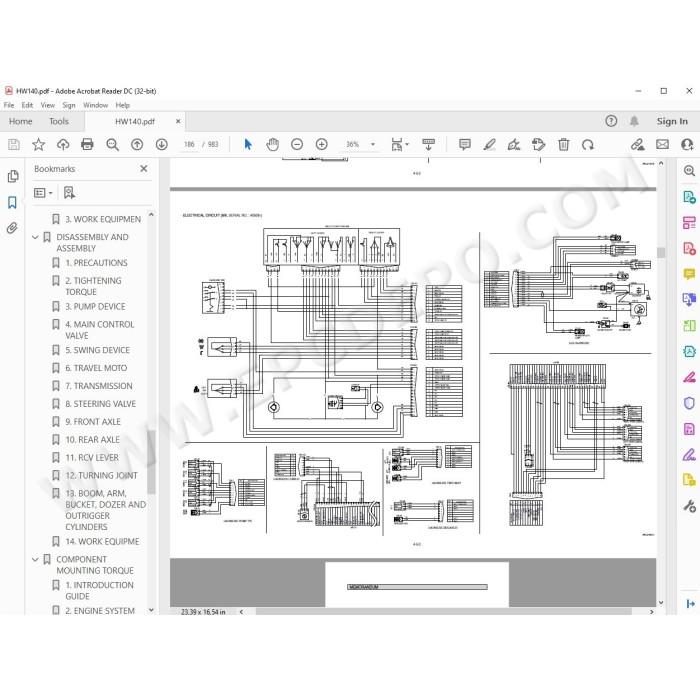Open the 7. TRANSMISSION bookmark
Image resolution: width=700 pixels, height=700 pixels.
(x=99, y=386)
